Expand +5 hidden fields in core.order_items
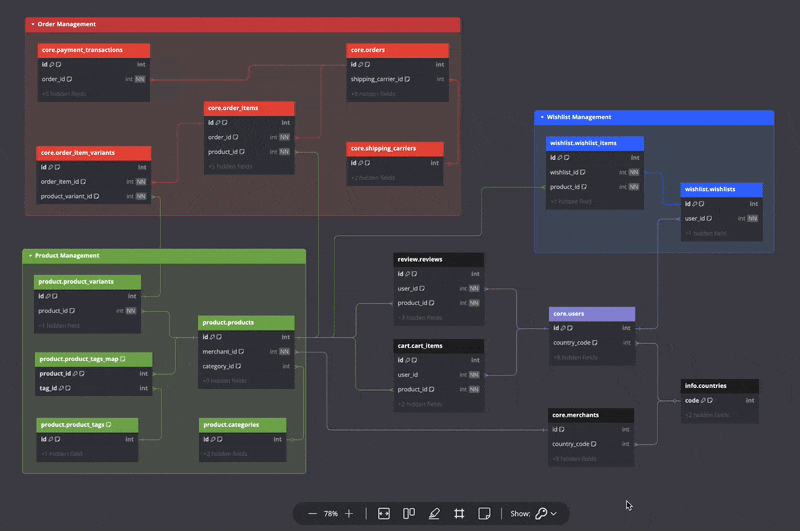 230,166
